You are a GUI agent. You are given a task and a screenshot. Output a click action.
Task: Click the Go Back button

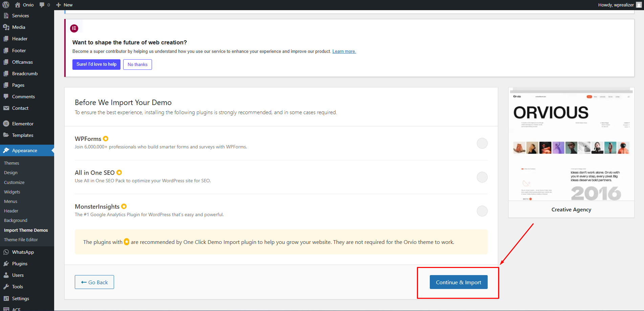click(x=94, y=282)
